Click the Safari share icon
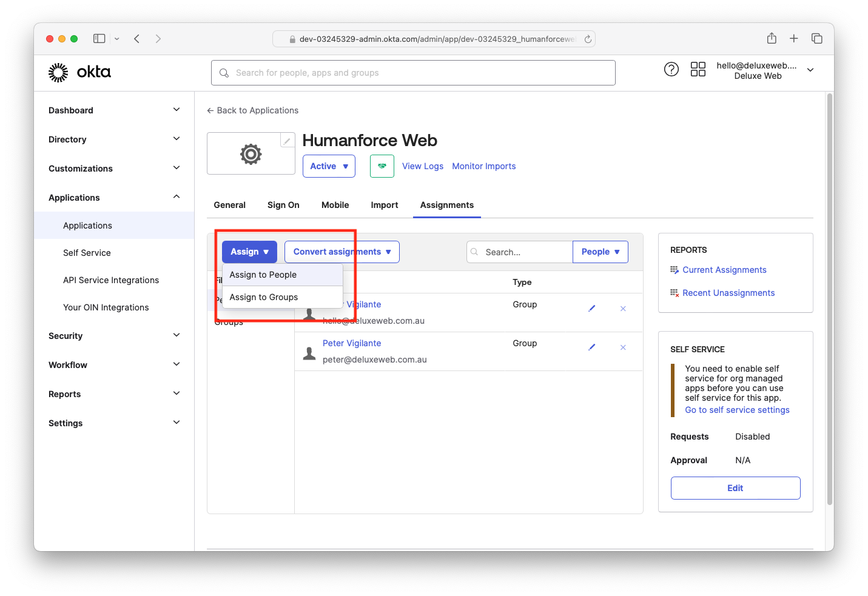The height and width of the screenshot is (596, 868). pyautogui.click(x=772, y=38)
